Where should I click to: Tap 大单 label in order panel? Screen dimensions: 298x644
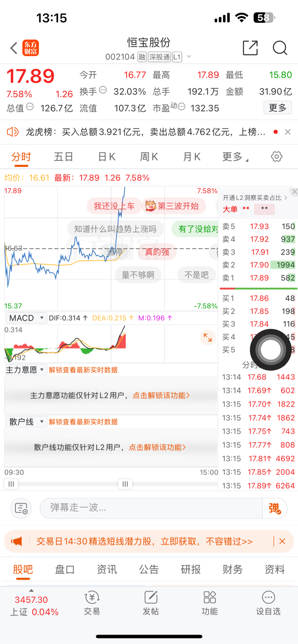pos(230,209)
